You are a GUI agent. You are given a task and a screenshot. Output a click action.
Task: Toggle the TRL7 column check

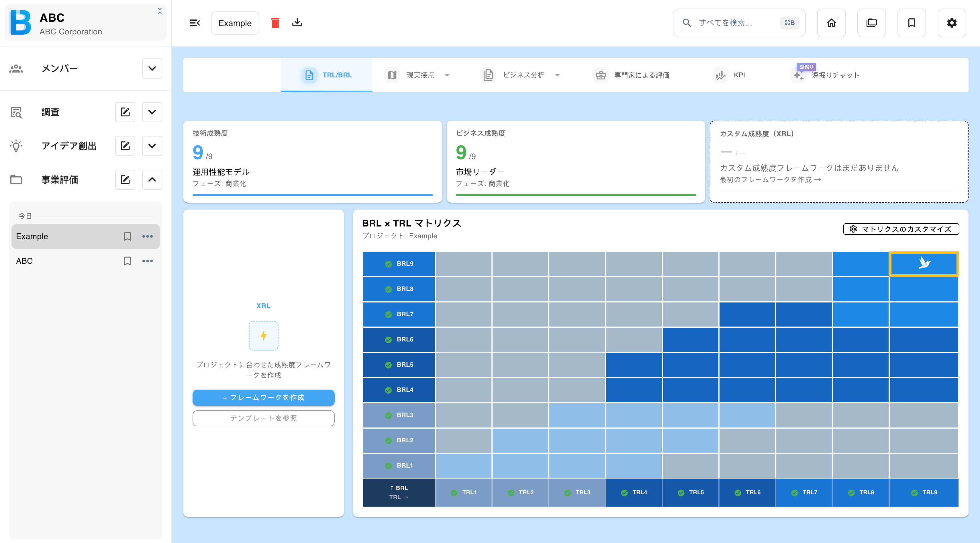click(794, 493)
